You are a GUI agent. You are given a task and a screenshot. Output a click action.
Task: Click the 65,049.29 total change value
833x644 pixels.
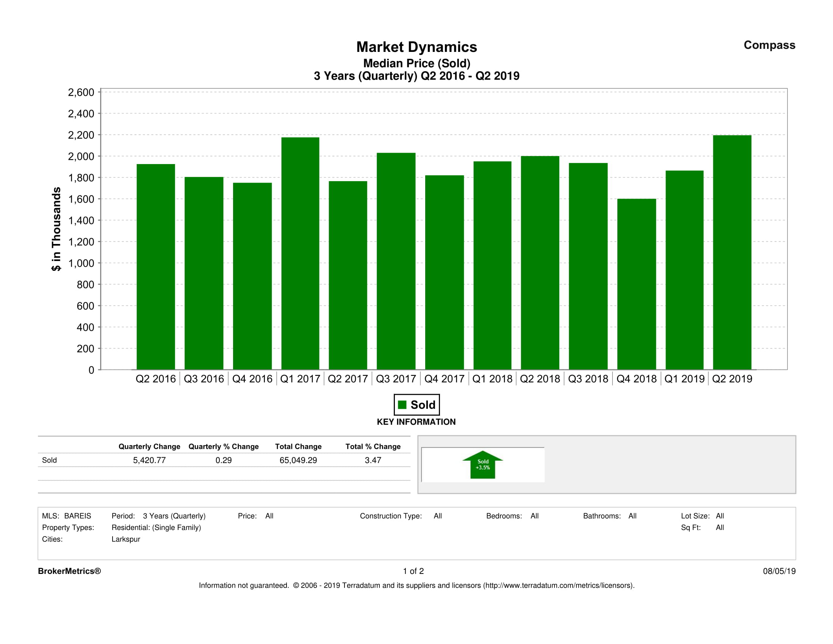(298, 460)
